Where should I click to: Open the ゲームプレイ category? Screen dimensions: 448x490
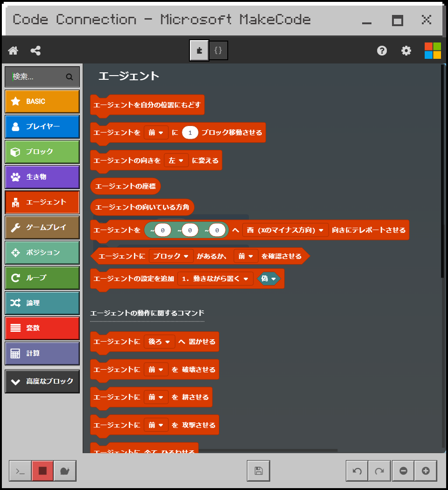pos(42,228)
